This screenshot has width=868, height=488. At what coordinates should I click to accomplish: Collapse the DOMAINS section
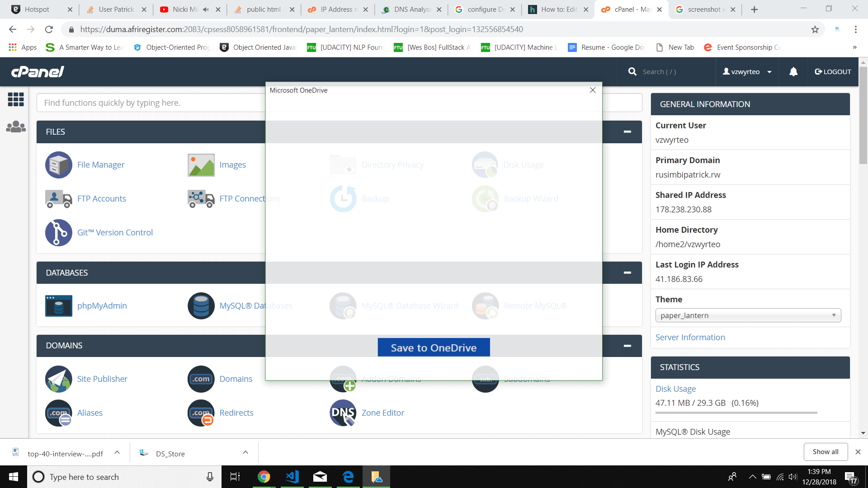627,346
